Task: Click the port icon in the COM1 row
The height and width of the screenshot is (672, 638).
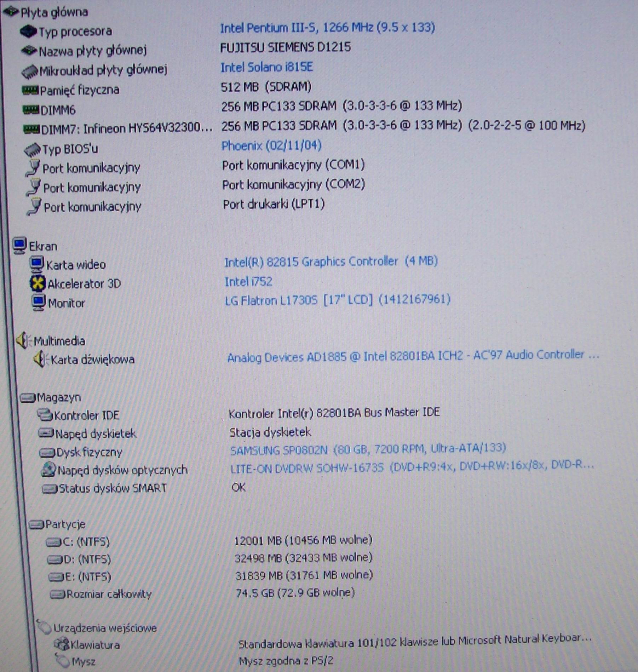Action: 33,168
